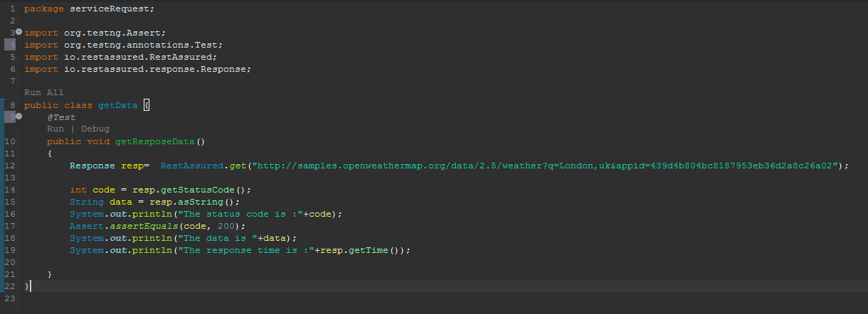Viewport: 868px width, 314px height.
Task: Click the 'package' keyword on line 1
Action: click(x=44, y=9)
